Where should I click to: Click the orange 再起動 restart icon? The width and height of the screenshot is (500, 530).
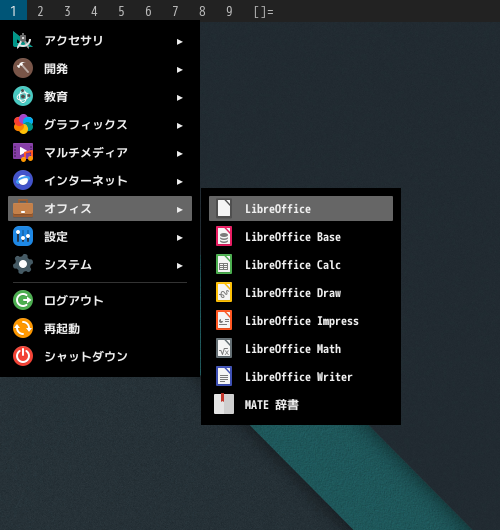click(23, 328)
